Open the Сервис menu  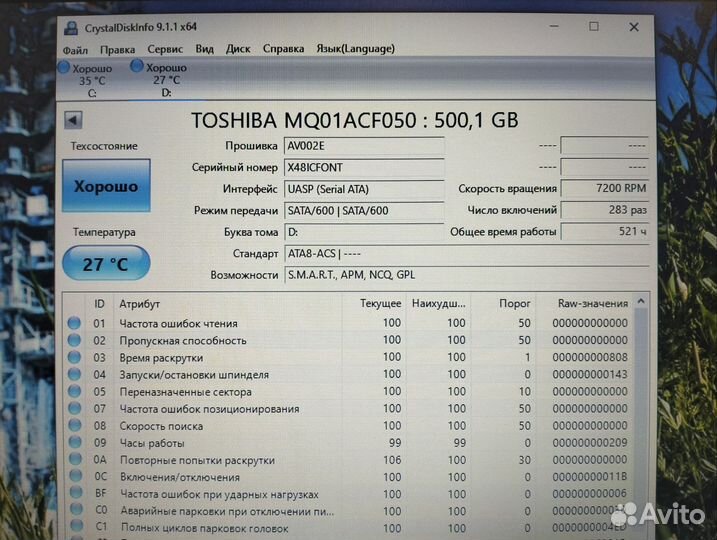pos(165,49)
